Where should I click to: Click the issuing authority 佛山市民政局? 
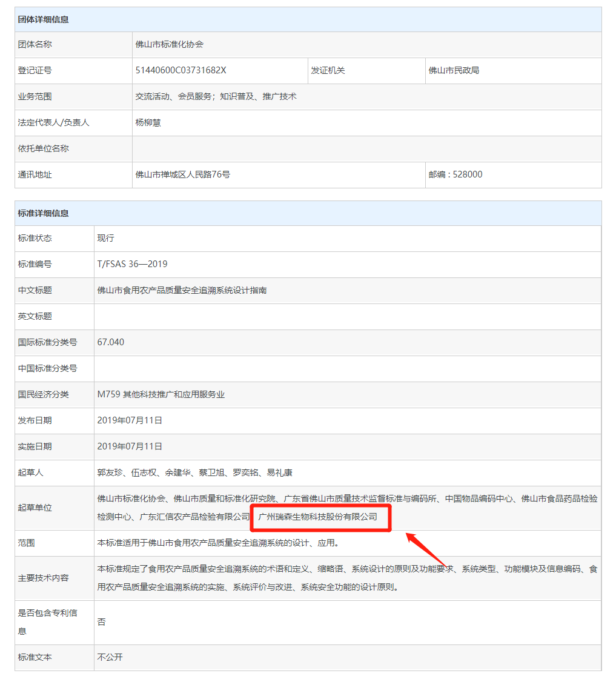[454, 70]
